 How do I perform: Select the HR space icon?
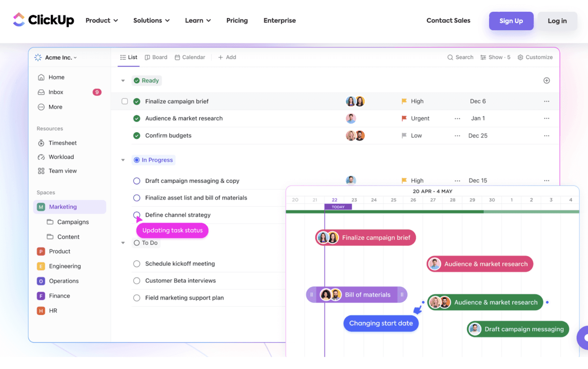coord(41,311)
